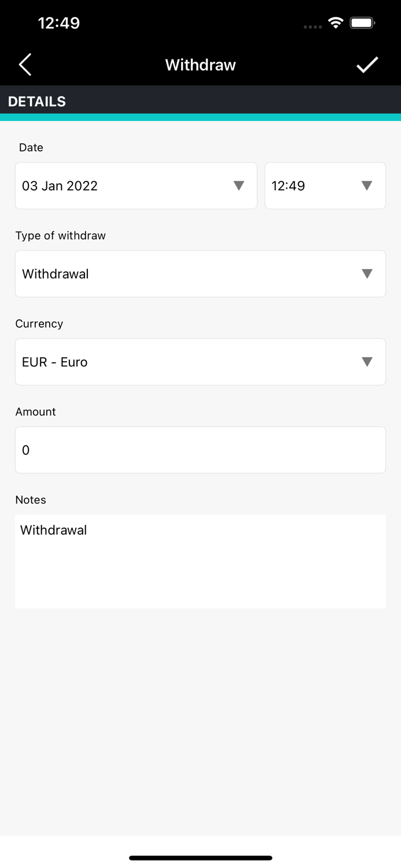
Task: Tap the home indicator bar at bottom
Action: [200, 858]
